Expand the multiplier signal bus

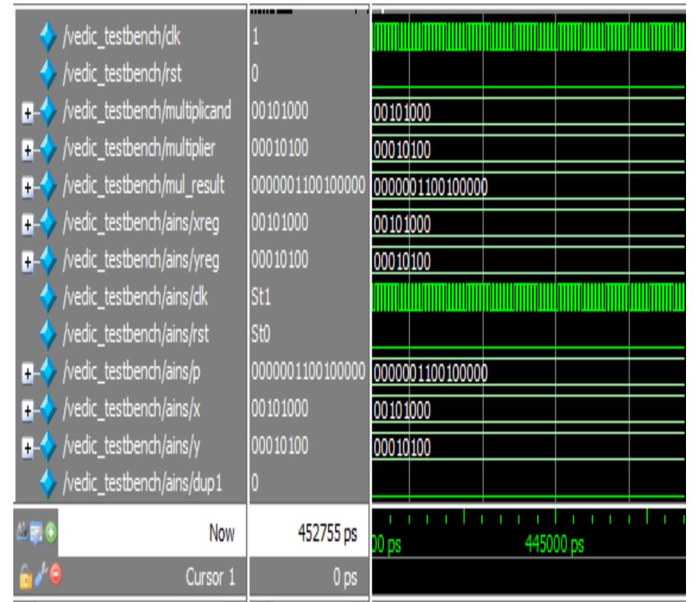[28, 148]
